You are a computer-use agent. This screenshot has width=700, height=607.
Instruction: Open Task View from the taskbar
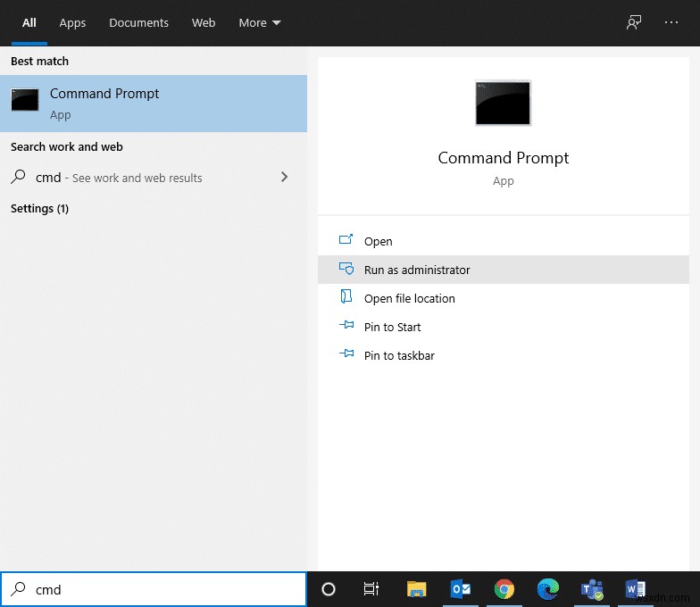371,589
